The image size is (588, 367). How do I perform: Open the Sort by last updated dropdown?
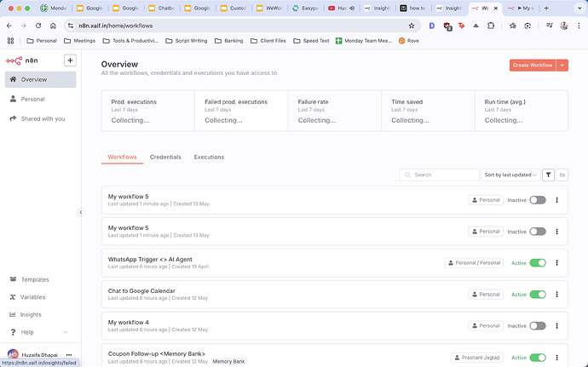[510, 175]
